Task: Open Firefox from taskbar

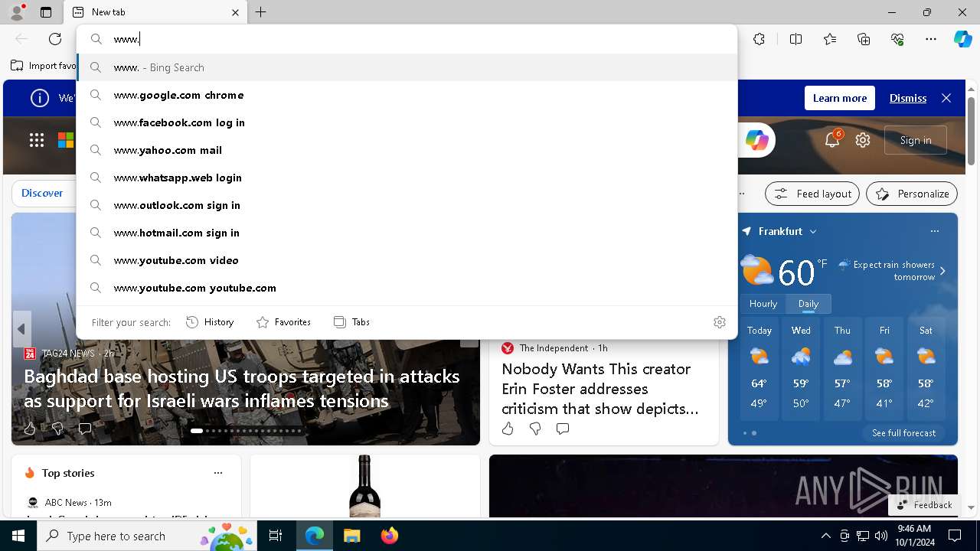Action: 390,536
